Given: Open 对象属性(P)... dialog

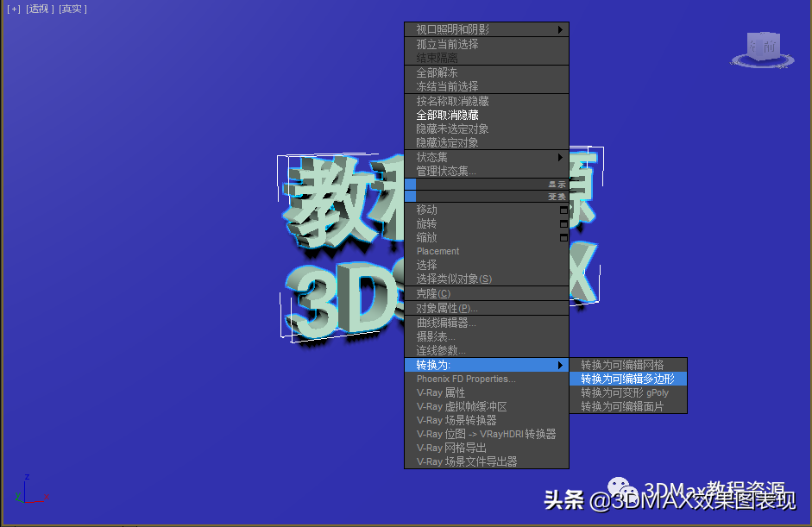Looking at the screenshot, I should [x=487, y=309].
